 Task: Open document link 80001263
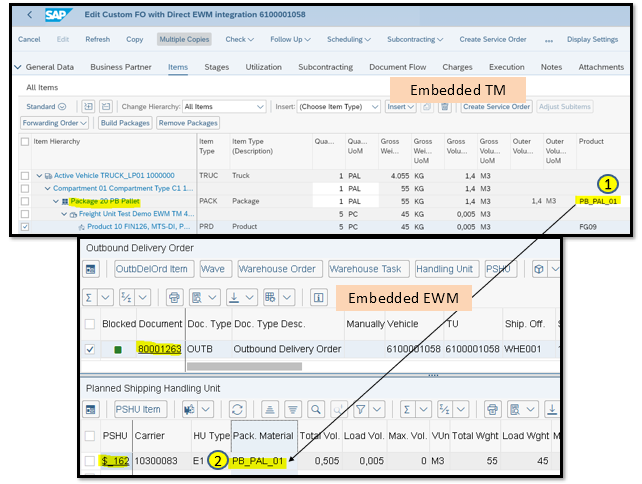pos(159,350)
